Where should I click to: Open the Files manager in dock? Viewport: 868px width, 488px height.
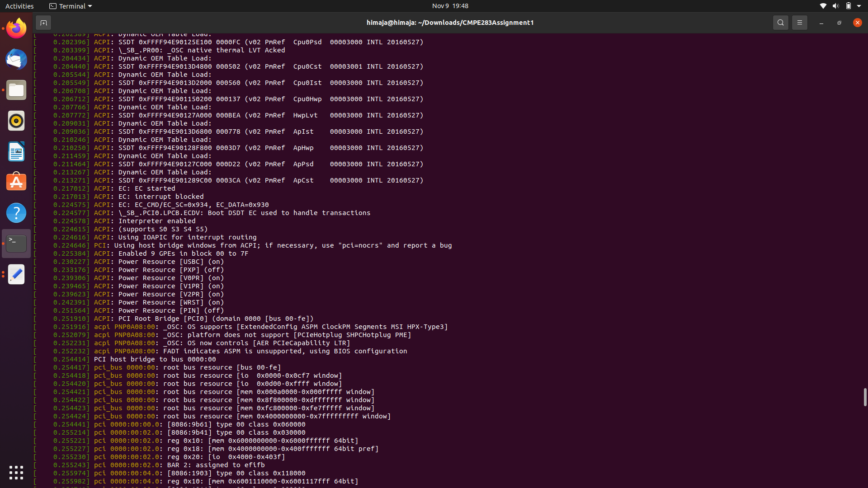pos(16,90)
